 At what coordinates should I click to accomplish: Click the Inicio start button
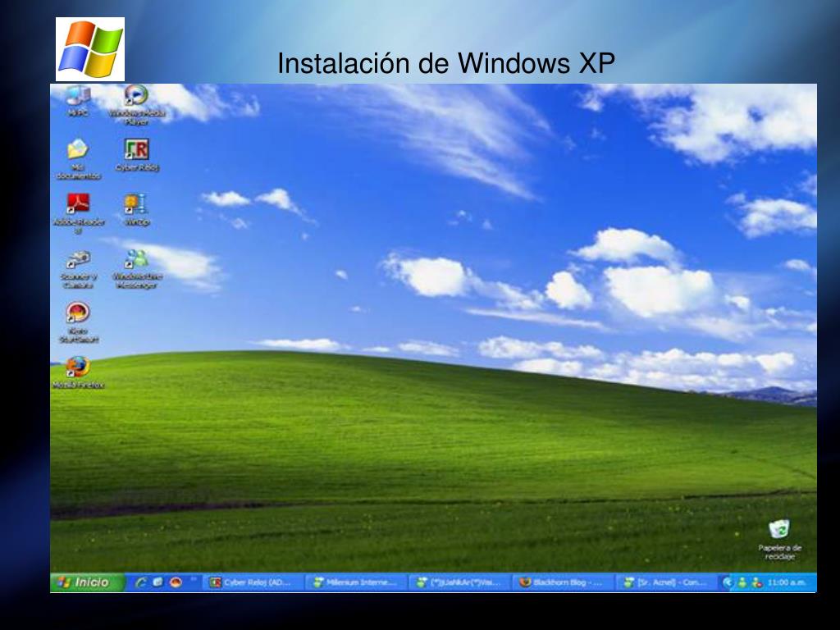tap(87, 582)
